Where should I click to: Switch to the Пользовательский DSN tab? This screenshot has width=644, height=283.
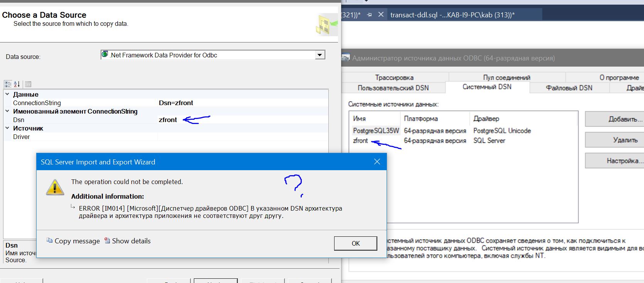(x=393, y=88)
